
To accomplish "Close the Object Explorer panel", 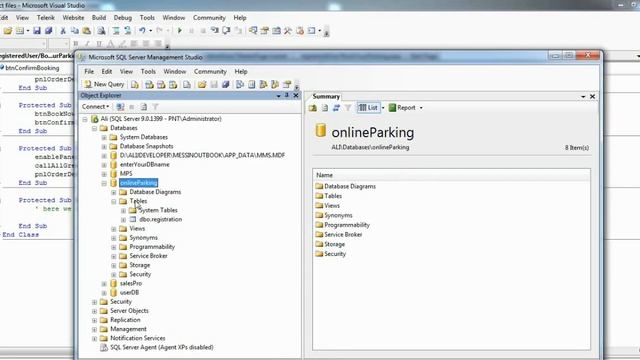I will (x=296, y=96).
